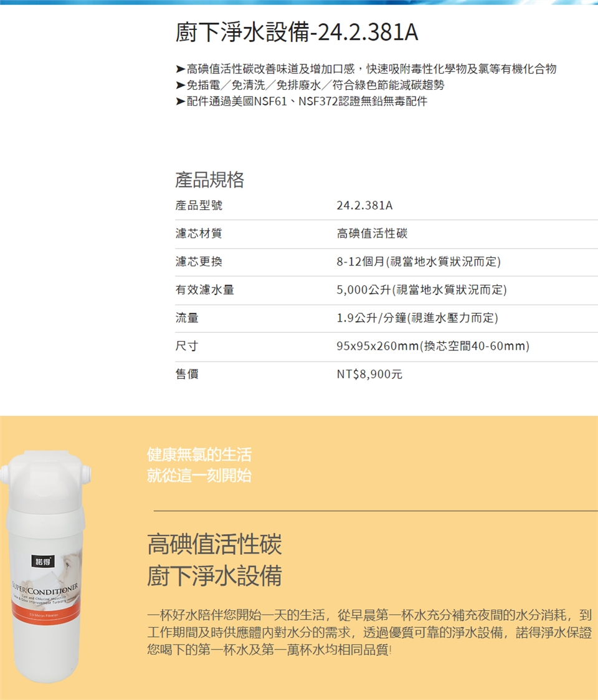Screen dimensions: 598x700
Task: Click the arrow bullet before 配件通過美國NSF61
Action: (180, 102)
